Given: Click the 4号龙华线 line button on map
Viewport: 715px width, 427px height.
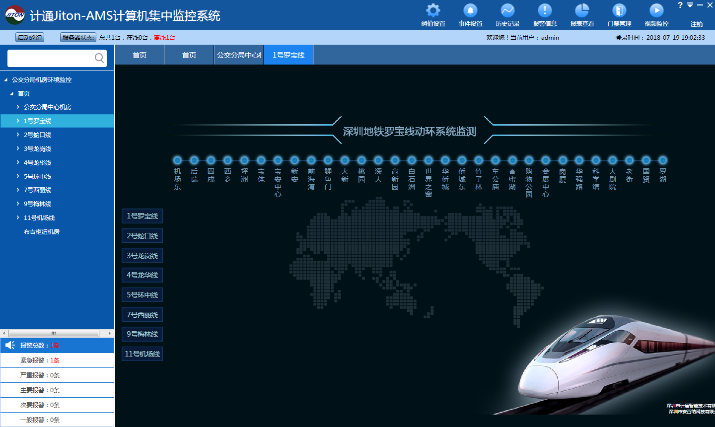Looking at the screenshot, I should pyautogui.click(x=143, y=274).
